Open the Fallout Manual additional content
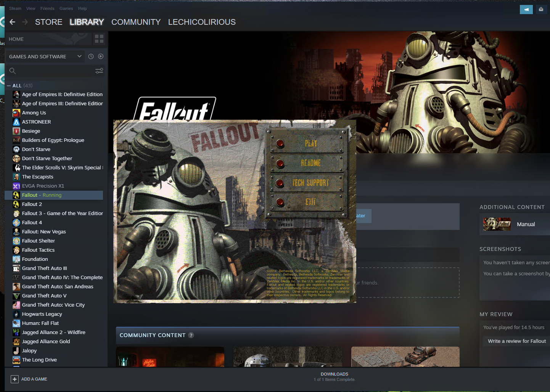The image size is (550, 392). (515, 224)
